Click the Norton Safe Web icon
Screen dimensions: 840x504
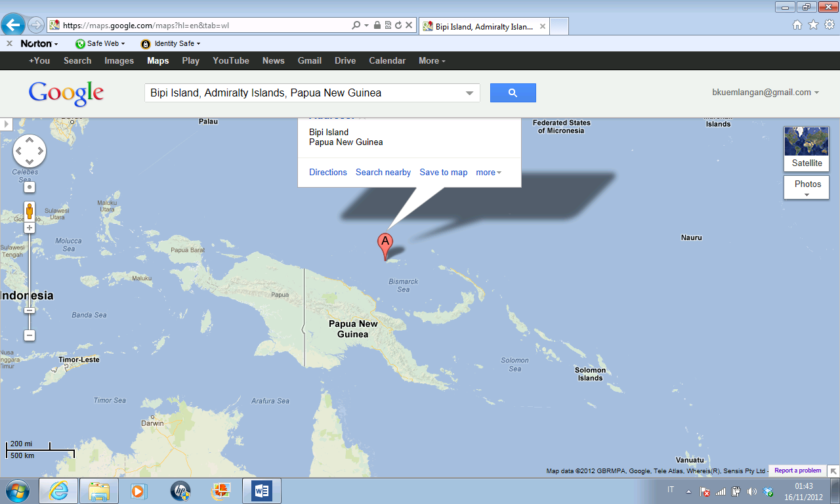pyautogui.click(x=79, y=43)
